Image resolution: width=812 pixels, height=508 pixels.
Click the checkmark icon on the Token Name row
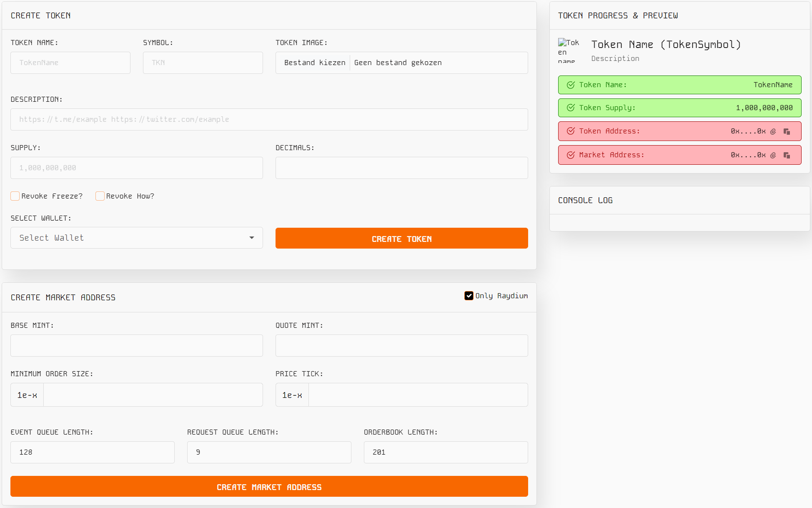pos(570,85)
